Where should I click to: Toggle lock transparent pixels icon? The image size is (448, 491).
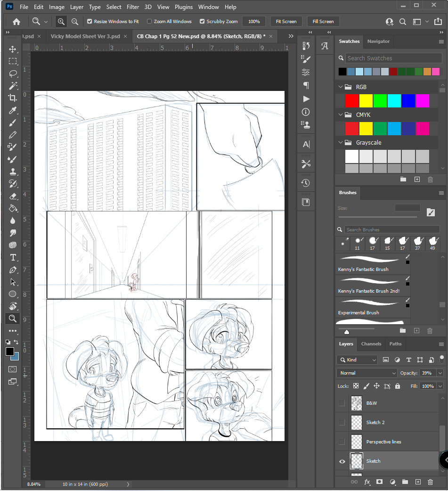coord(356,386)
